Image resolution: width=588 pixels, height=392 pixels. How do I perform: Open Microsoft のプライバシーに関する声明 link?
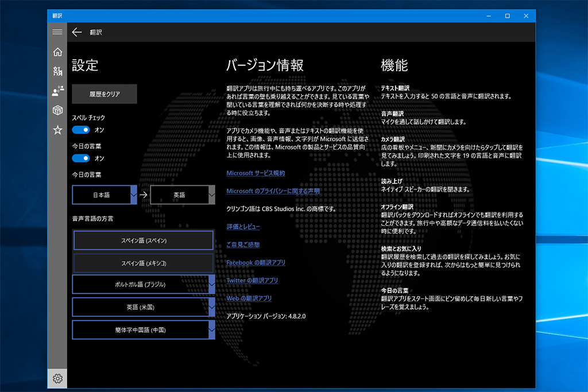coord(273,191)
